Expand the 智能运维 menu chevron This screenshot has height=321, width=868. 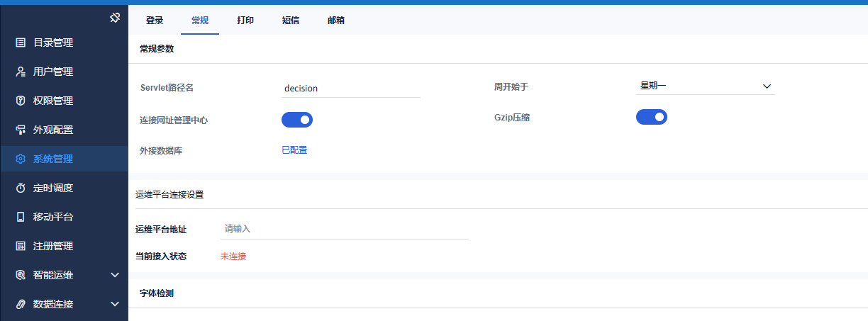coord(115,275)
